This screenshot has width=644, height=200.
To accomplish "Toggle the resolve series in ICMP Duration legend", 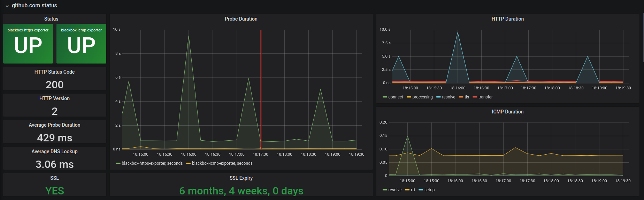I will click(x=395, y=190).
